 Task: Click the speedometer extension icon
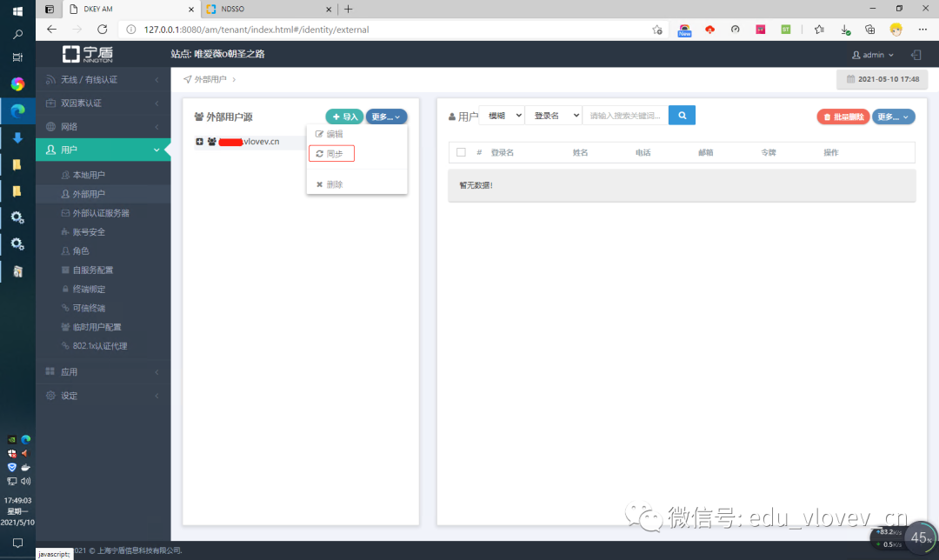coord(736,30)
